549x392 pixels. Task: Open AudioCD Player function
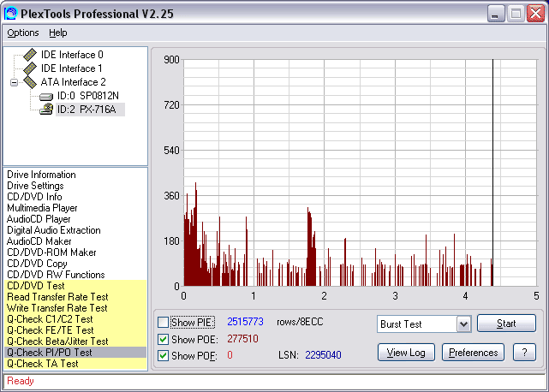39,219
